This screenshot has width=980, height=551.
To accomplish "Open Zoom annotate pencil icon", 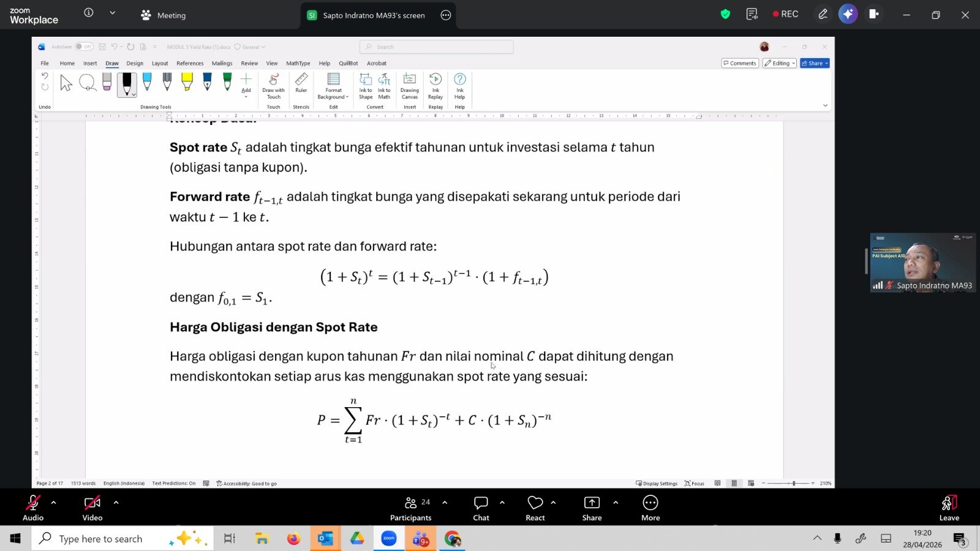I will (823, 14).
